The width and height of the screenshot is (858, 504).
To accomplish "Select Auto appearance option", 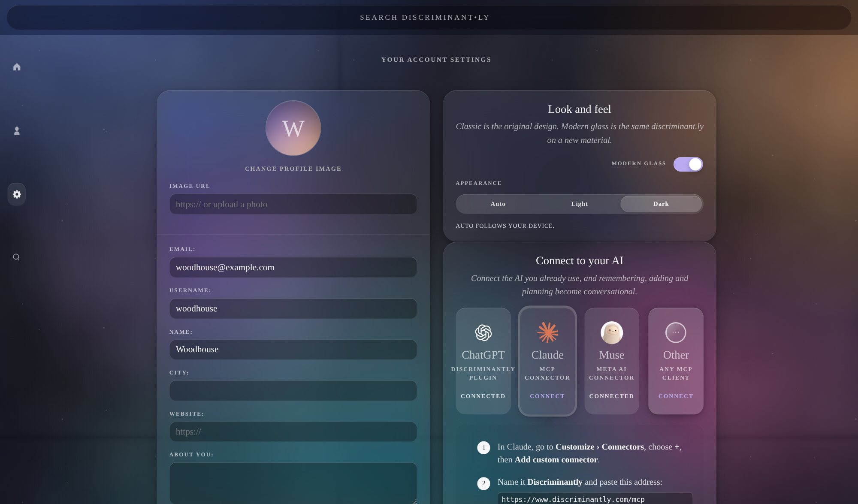I will click(x=498, y=204).
